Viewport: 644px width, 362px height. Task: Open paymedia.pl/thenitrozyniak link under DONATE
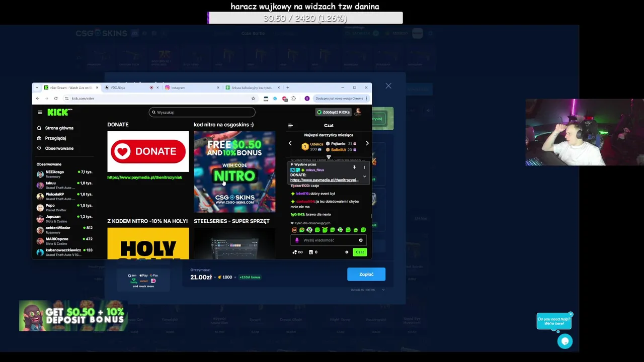144,177
